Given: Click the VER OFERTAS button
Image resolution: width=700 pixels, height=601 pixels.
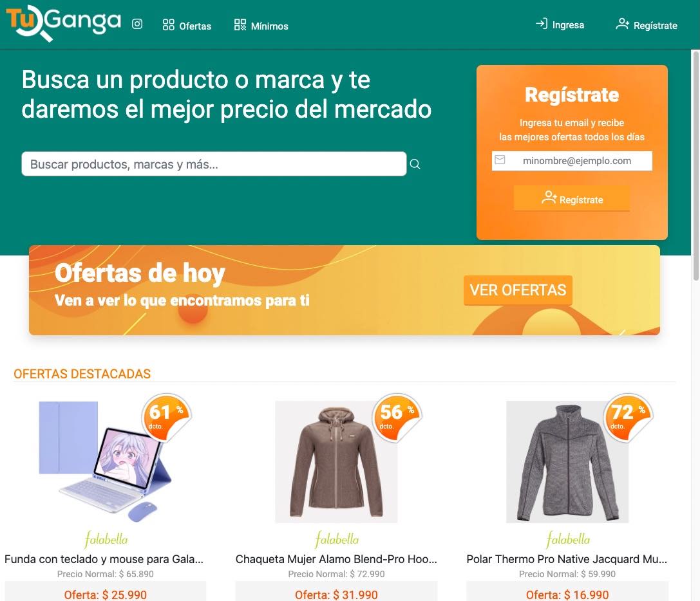Looking at the screenshot, I should (518, 290).
